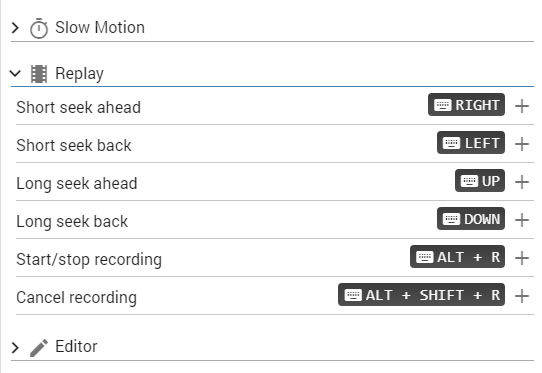Add another binding for Short seek back
This screenshot has width=542, height=373.
(522, 144)
